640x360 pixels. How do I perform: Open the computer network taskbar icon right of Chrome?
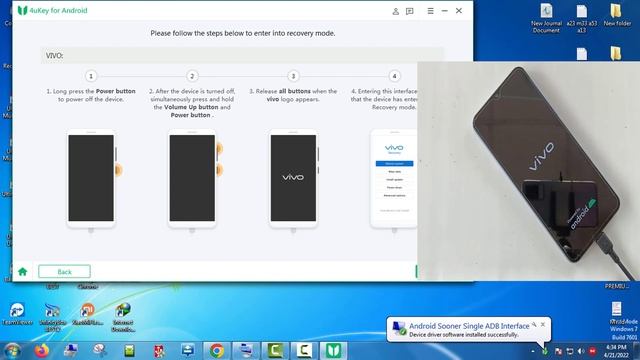(x=246, y=351)
